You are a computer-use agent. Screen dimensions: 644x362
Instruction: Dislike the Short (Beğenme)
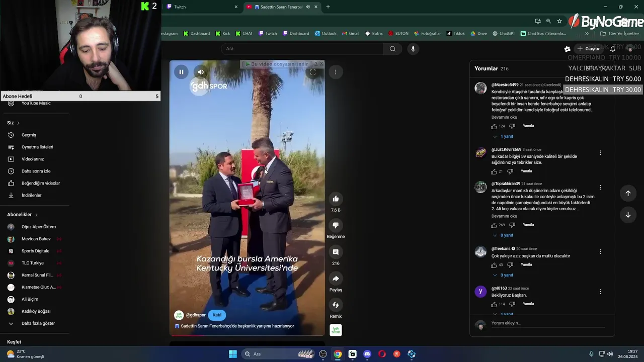(336, 225)
